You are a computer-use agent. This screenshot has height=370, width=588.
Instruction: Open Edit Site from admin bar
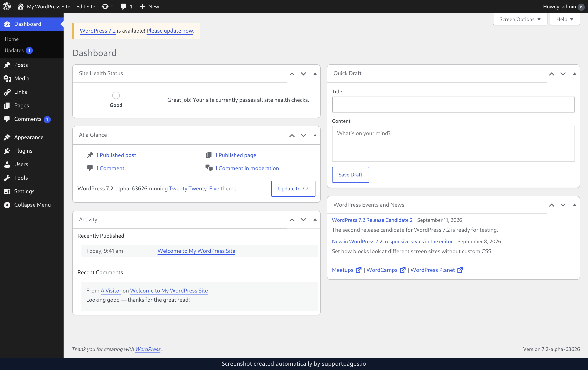[85, 7]
